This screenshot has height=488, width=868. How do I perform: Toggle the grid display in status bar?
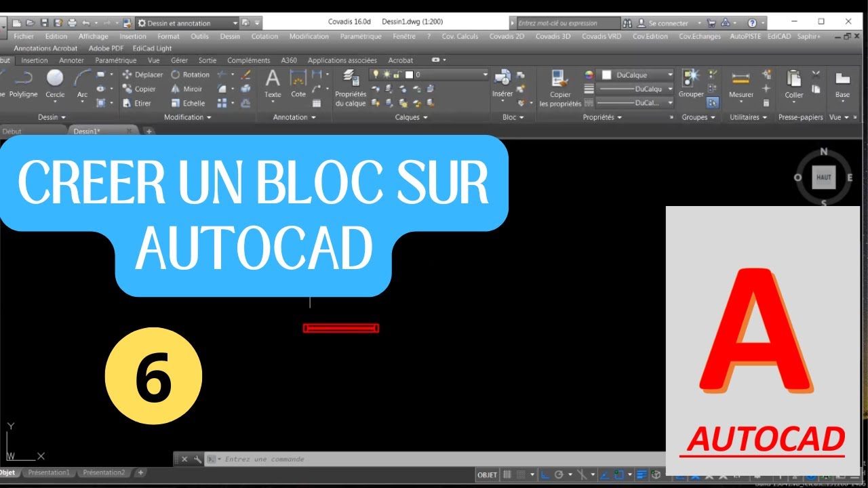click(x=507, y=474)
